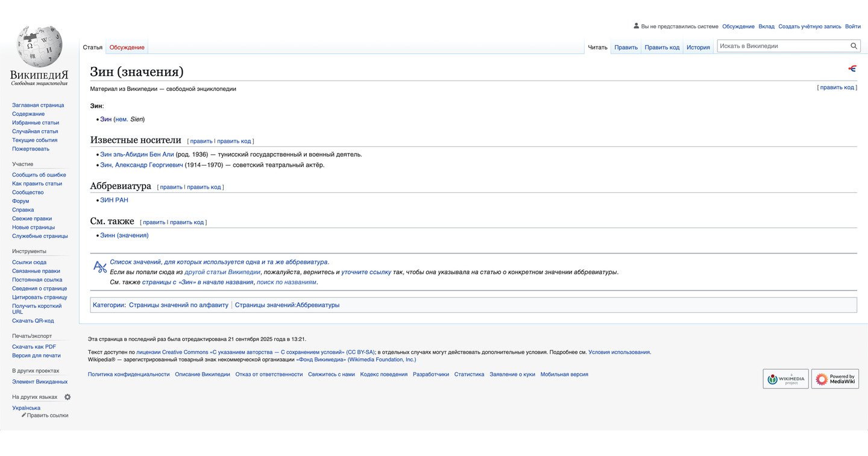Click in the Wikipedia search field
868x456 pixels.
pos(782,46)
